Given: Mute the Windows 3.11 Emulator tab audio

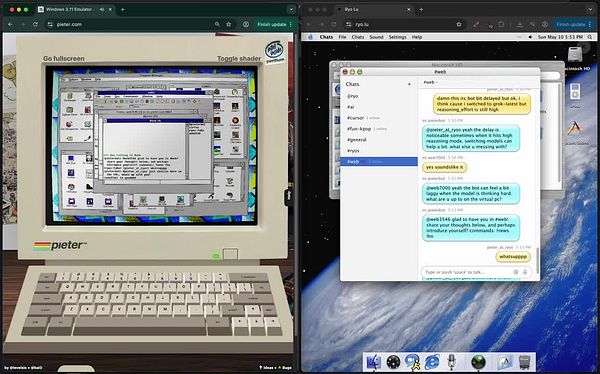Looking at the screenshot, I should pos(102,9).
